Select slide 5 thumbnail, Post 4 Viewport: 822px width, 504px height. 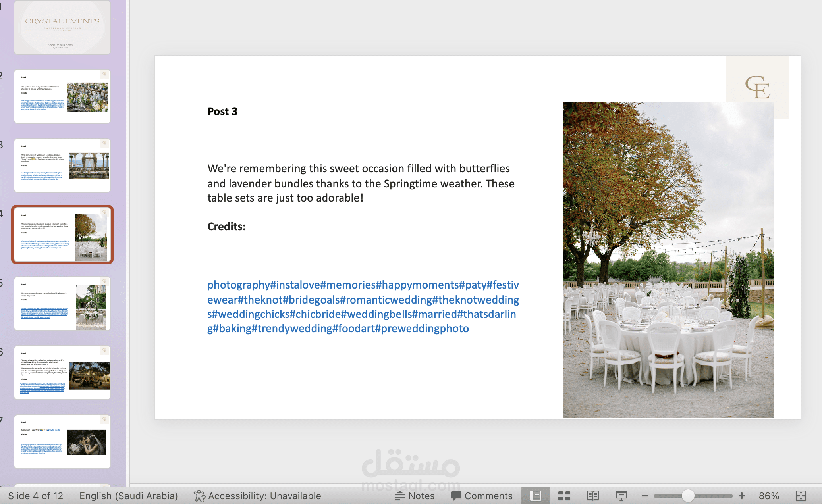pos(62,304)
